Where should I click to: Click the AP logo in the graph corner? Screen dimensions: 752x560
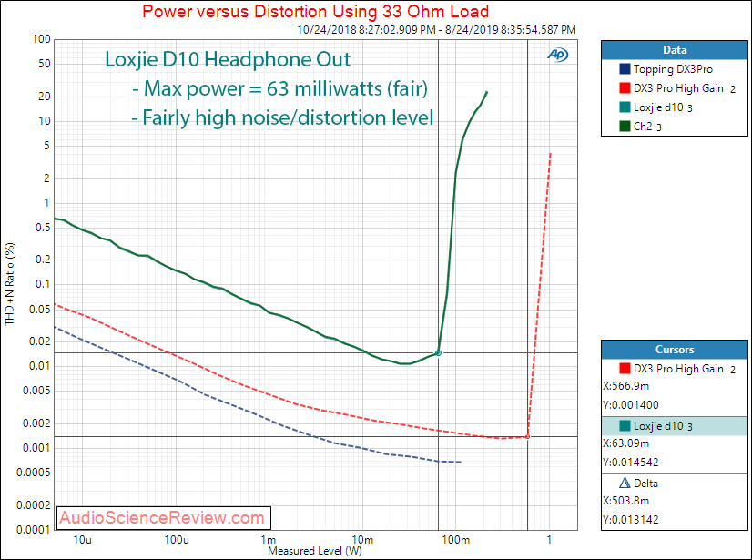coord(558,56)
